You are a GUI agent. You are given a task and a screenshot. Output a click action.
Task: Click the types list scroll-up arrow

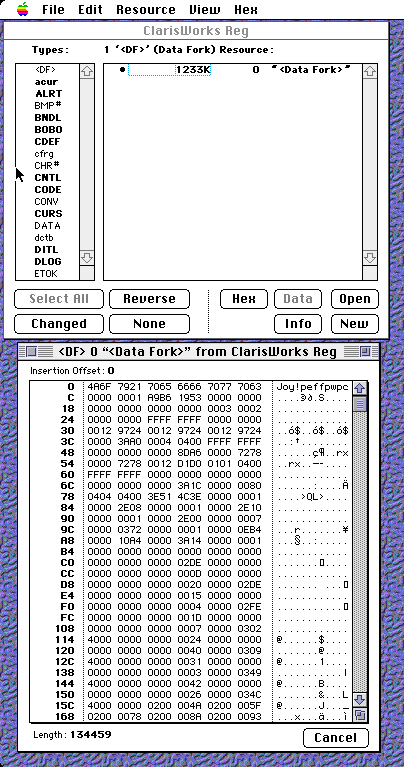point(87,71)
